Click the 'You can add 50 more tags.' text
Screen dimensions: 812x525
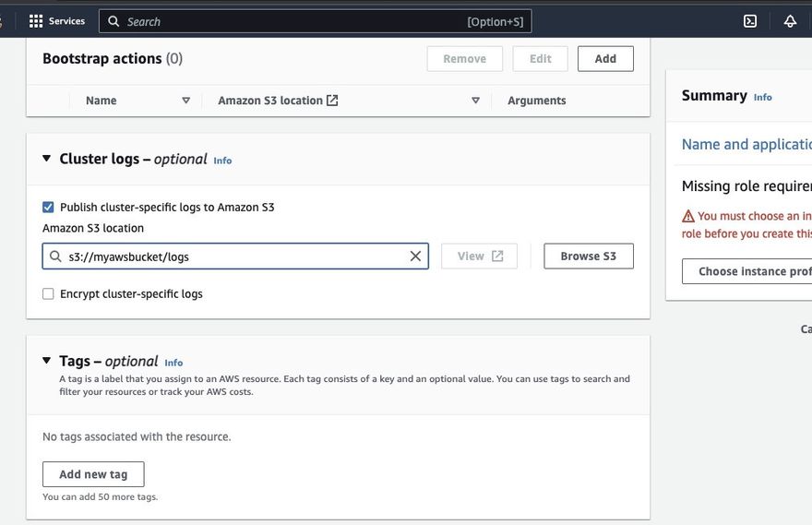point(100,496)
